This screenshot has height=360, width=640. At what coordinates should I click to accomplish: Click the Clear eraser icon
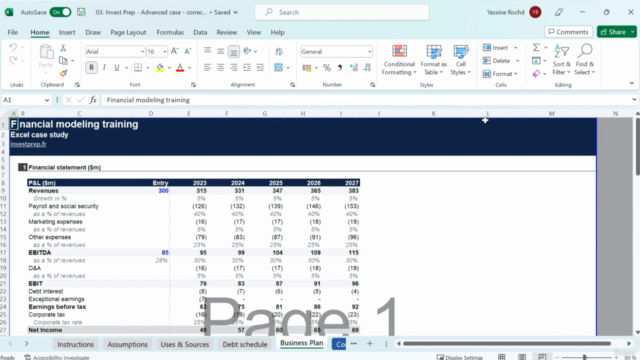[536, 73]
